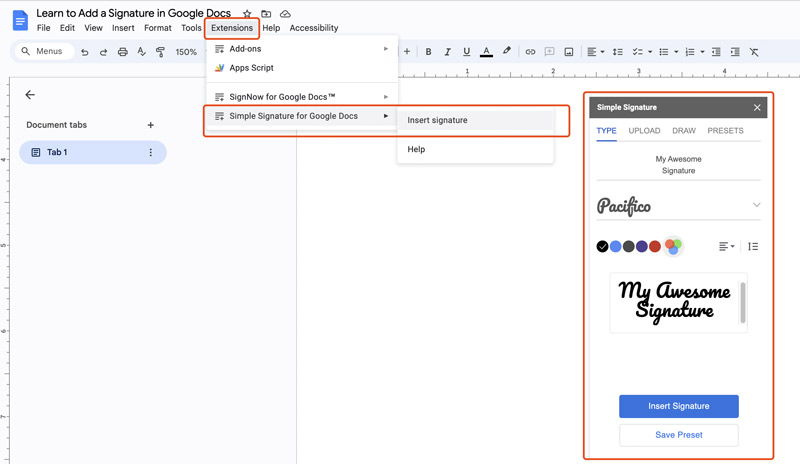Viewport: 800px width, 464px height.
Task: Pick the red signature color swatch
Action: click(655, 246)
